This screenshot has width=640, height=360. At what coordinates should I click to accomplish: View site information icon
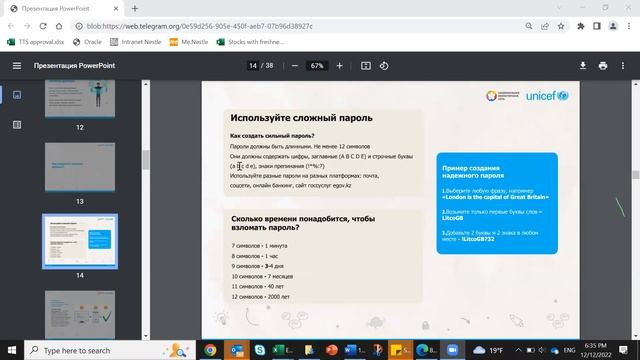[x=79, y=26]
